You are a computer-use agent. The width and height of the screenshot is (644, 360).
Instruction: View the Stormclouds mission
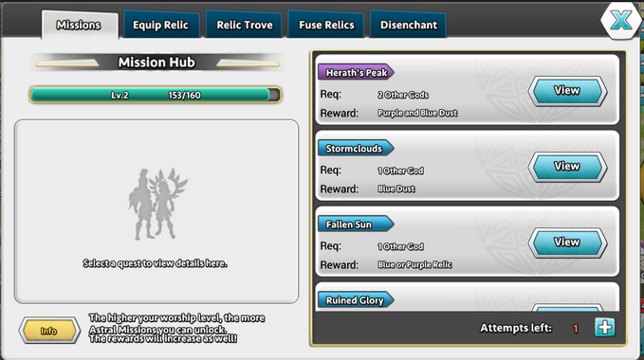point(567,167)
